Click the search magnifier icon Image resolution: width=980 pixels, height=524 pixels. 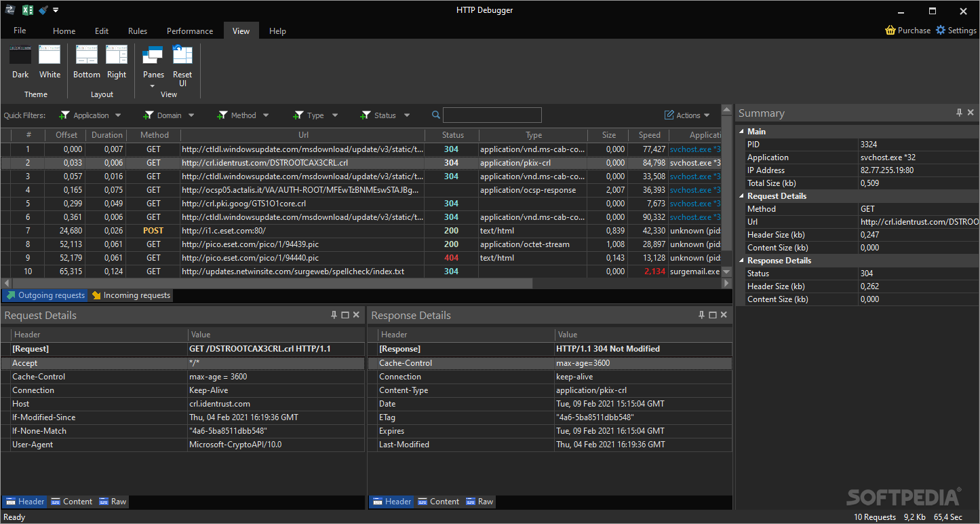click(436, 115)
